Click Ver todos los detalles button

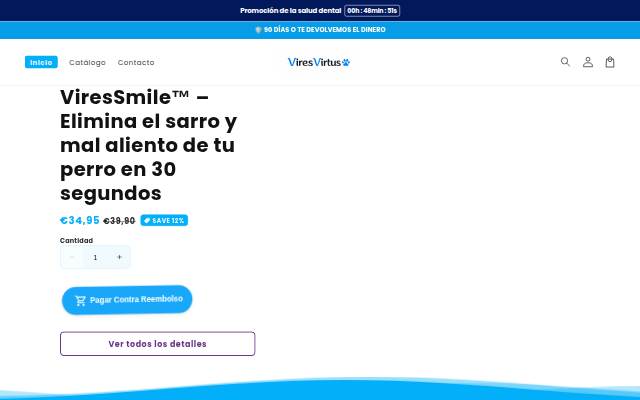point(158,344)
